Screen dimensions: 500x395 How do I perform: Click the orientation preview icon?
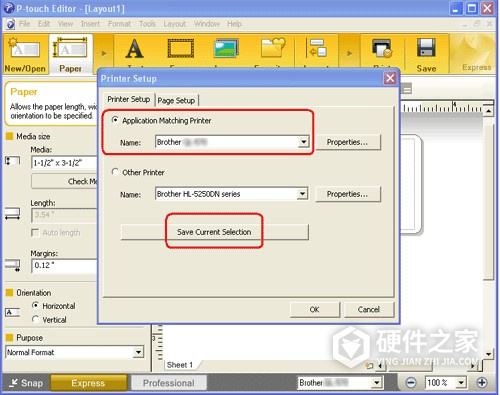(12, 312)
